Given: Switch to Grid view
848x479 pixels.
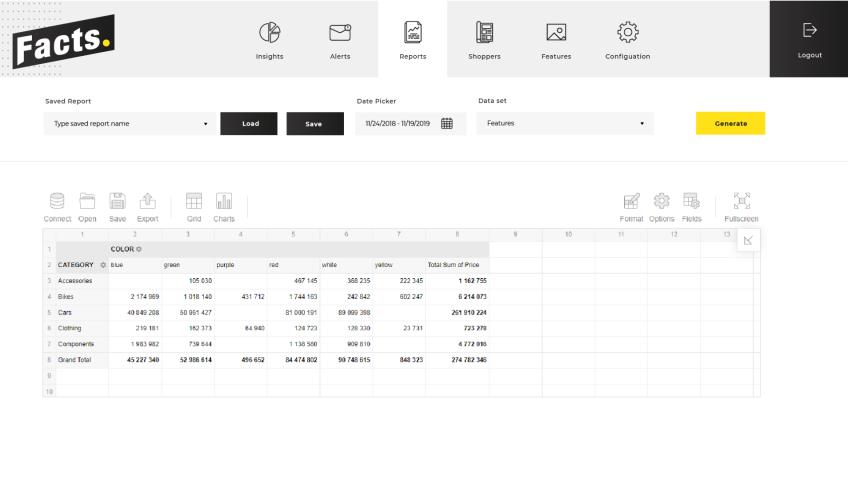Looking at the screenshot, I should pyautogui.click(x=194, y=202).
